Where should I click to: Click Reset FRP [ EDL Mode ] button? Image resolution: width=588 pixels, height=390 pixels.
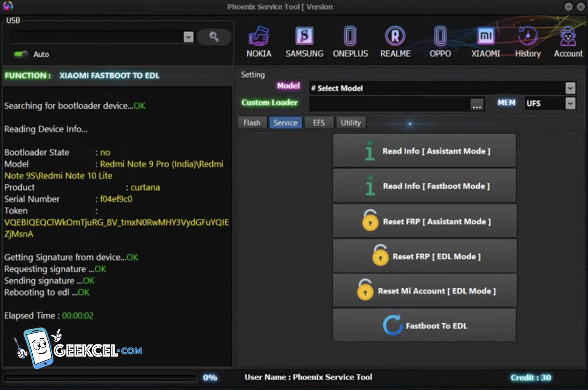pos(424,257)
